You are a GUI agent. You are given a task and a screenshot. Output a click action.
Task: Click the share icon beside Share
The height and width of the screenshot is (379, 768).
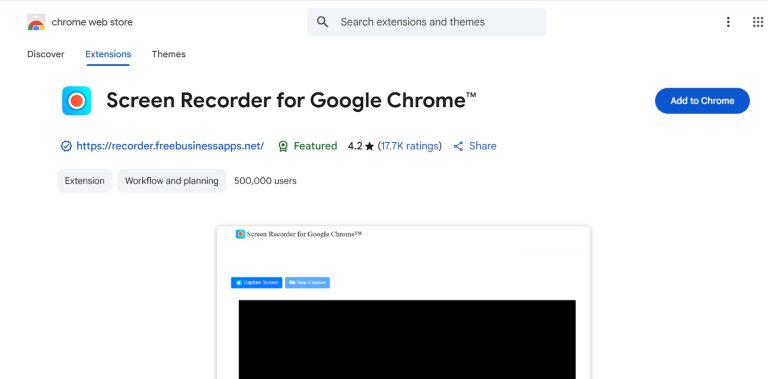tap(458, 146)
